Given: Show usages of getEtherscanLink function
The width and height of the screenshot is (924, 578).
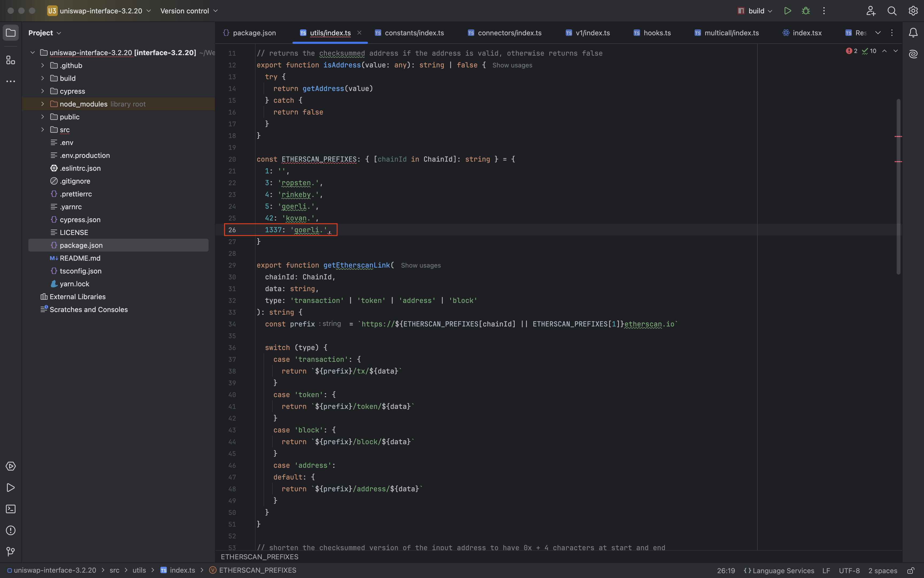Looking at the screenshot, I should [421, 265].
